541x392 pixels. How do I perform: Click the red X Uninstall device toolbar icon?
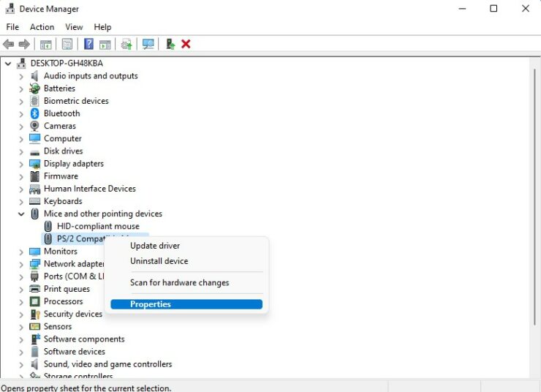[186, 44]
